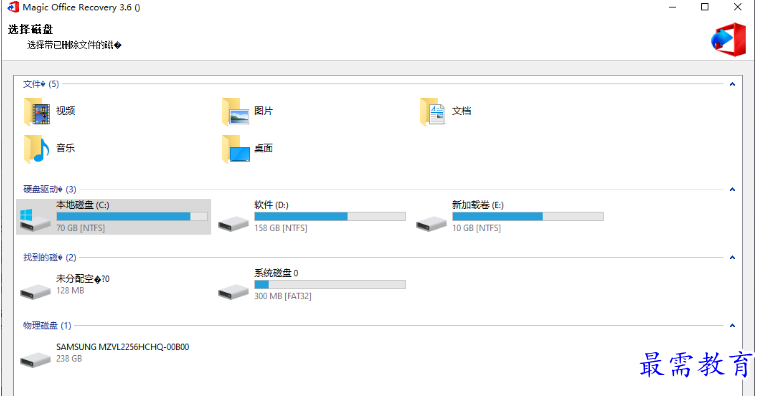
Task: Open the 桌面 desktop folder icon
Action: (x=236, y=149)
